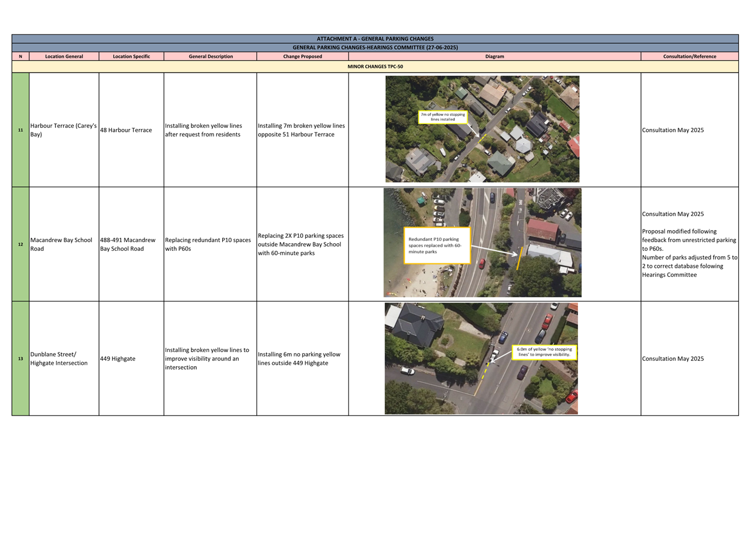
Task: Select the Hearings Committee (27-06-2025) subtitle row
Action: pos(375,48)
